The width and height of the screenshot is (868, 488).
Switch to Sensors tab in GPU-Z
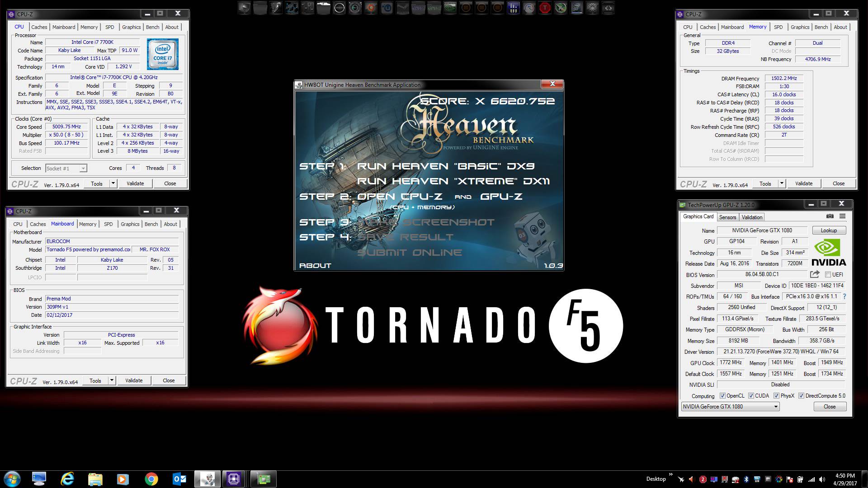[727, 217]
